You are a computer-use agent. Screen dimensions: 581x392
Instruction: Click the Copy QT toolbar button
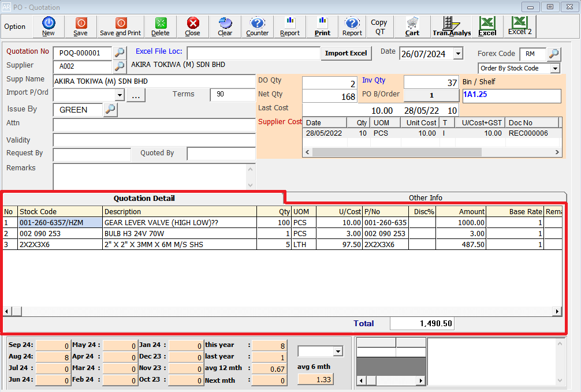click(379, 27)
